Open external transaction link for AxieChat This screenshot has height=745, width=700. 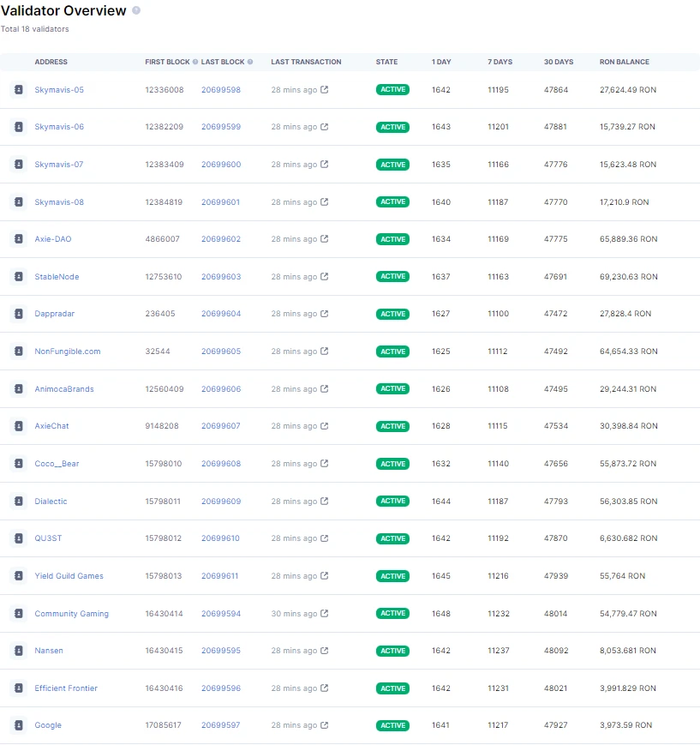coord(325,426)
